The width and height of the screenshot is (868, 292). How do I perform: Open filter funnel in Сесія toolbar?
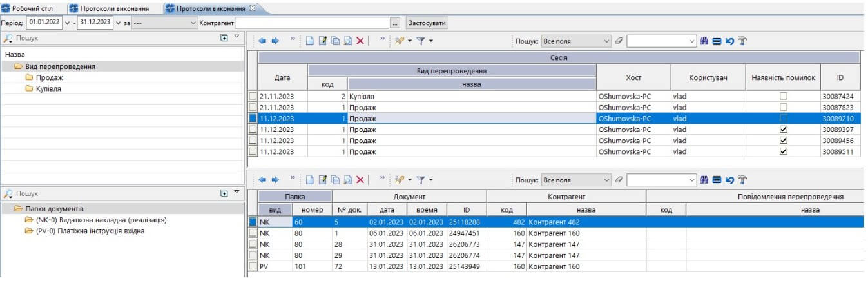click(x=420, y=41)
